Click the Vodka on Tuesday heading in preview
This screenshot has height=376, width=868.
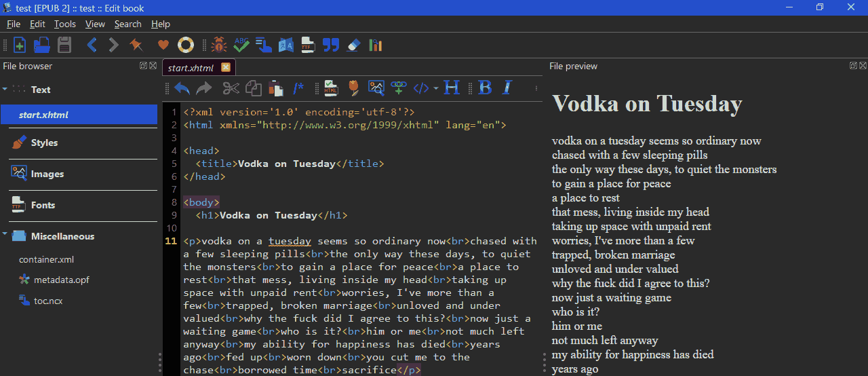(647, 104)
